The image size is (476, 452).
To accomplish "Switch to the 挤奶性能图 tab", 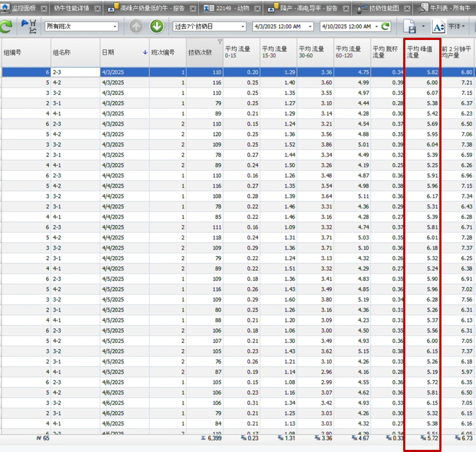I will [384, 8].
